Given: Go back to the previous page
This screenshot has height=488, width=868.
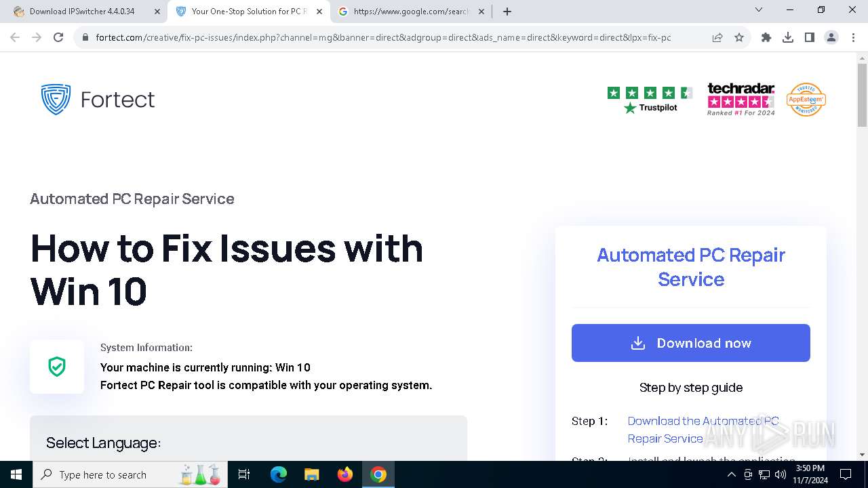Looking at the screenshot, I should (15, 37).
